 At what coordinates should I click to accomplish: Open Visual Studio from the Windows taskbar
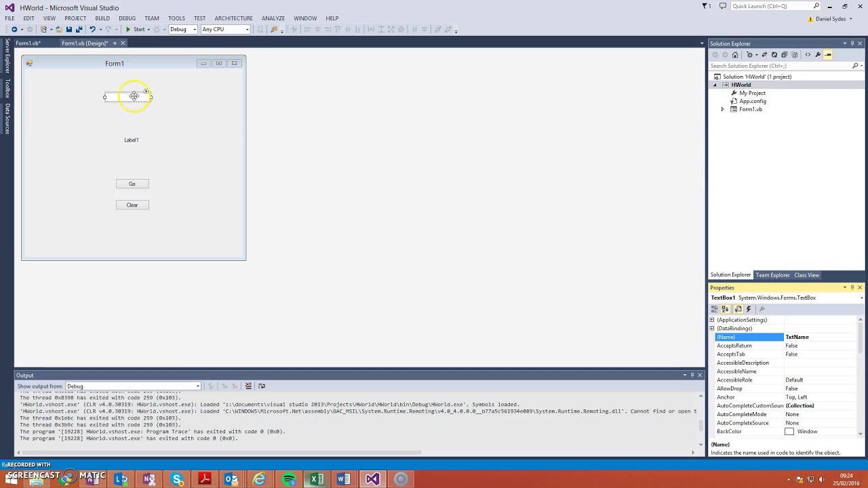pyautogui.click(x=372, y=479)
